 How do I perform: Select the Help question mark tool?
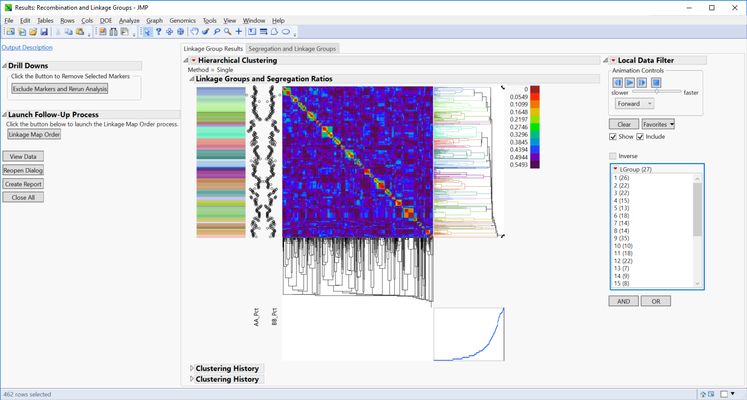point(158,32)
